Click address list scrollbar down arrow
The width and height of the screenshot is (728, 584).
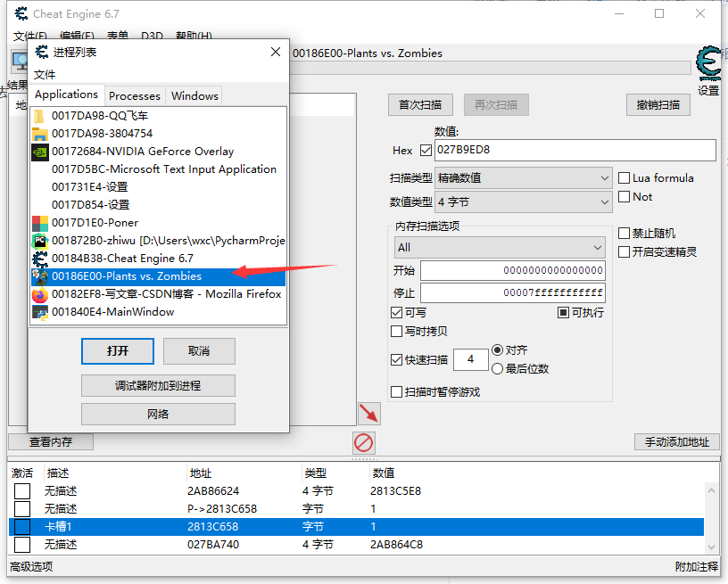[711, 547]
